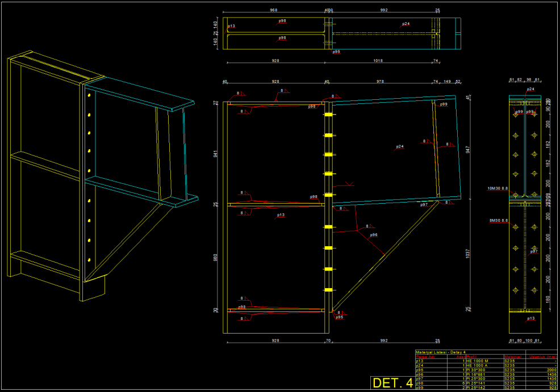Select p13 label in top plan view
Image resolution: width=560 pixels, height=392 pixels.
(231, 26)
